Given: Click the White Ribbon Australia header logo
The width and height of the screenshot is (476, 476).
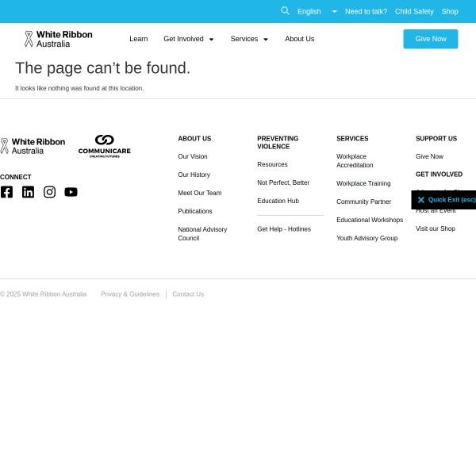Looking at the screenshot, I should point(58,39).
